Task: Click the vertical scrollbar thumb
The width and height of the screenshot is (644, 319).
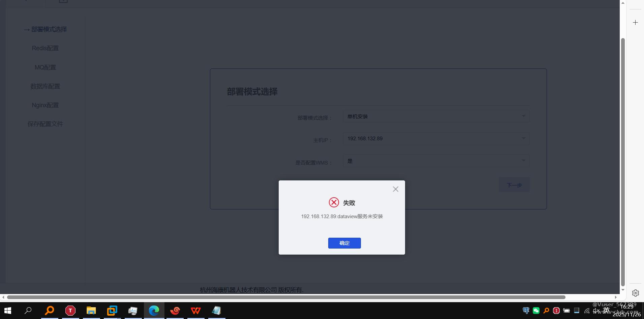Action: (623, 162)
